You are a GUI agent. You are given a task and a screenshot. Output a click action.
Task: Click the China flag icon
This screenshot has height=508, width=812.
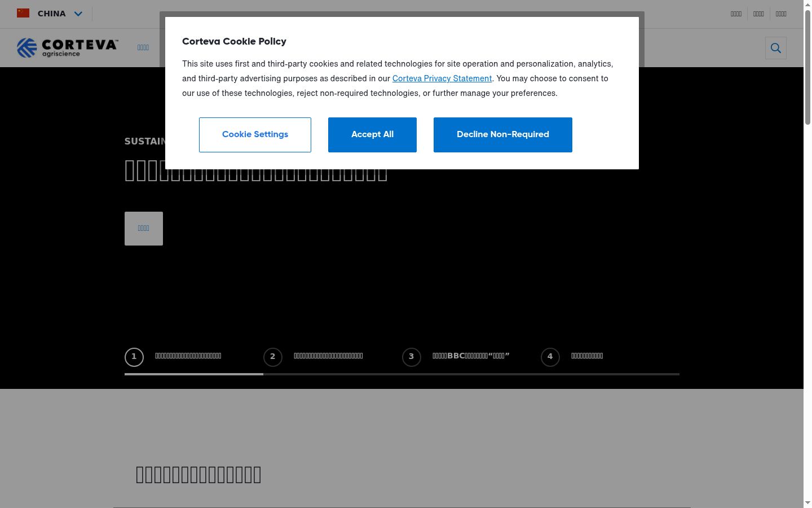[x=23, y=13]
